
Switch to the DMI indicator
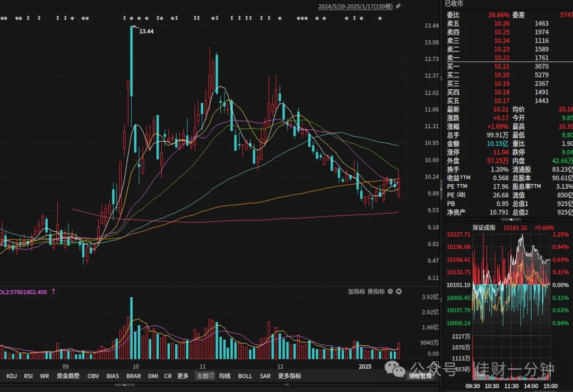point(153,376)
